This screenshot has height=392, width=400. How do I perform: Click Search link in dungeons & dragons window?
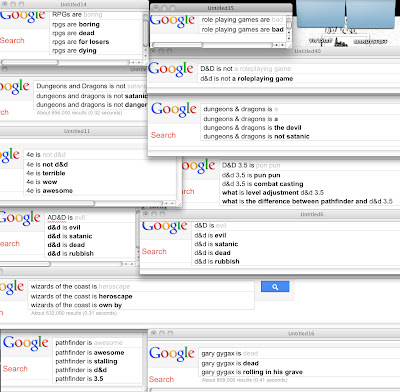(163, 135)
